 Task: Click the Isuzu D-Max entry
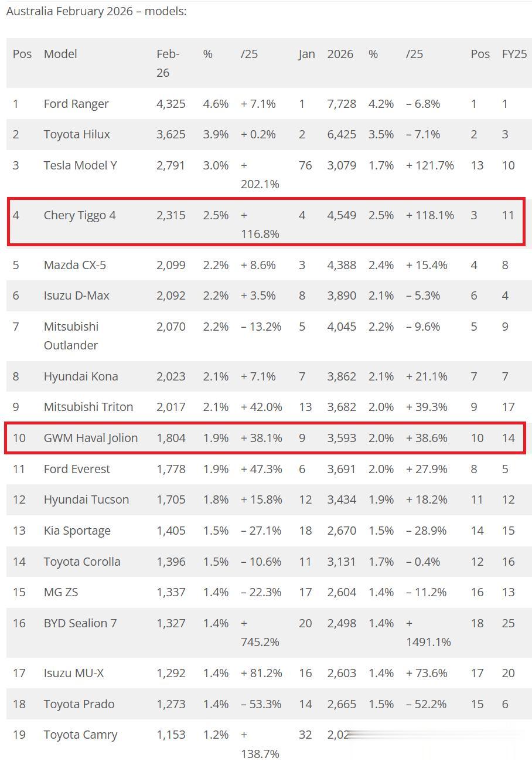(77, 295)
